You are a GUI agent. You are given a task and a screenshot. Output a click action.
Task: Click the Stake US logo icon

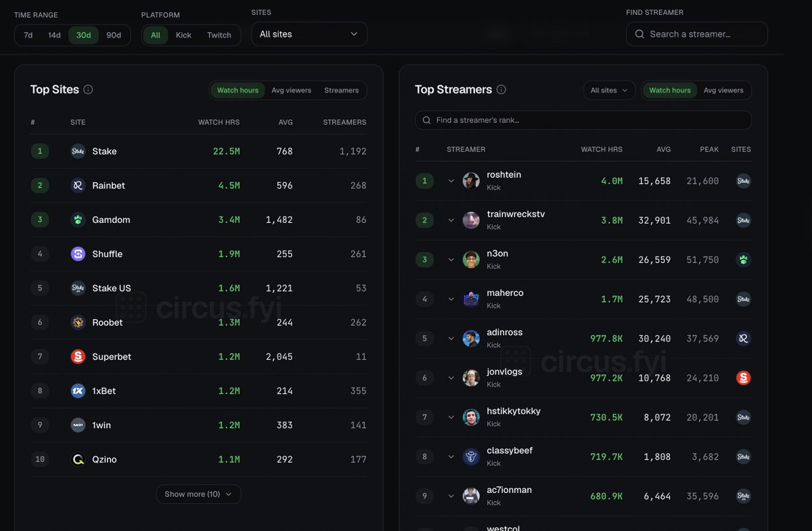78,288
